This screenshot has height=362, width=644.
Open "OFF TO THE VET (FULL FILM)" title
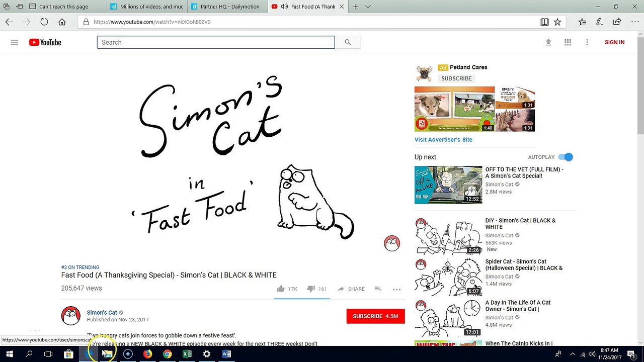524,172
